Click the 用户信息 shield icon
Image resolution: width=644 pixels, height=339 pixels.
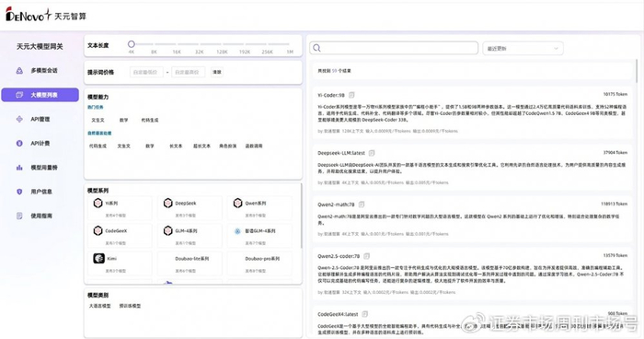[x=19, y=192]
